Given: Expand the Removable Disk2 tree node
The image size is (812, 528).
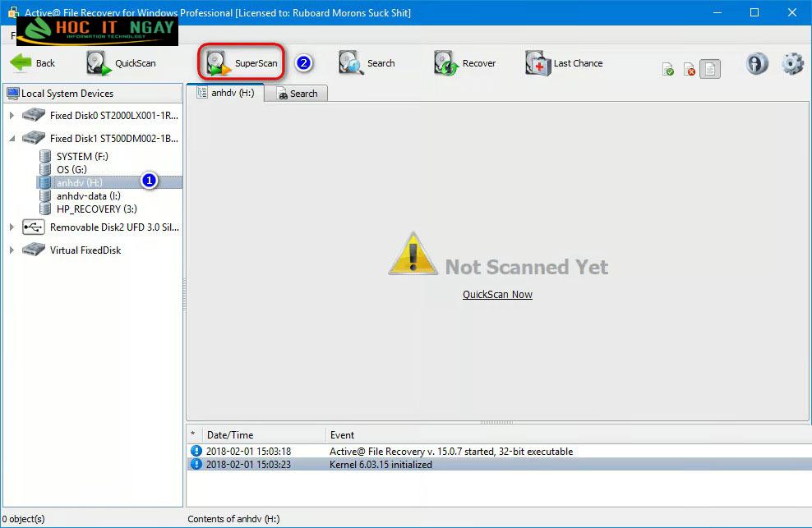Looking at the screenshot, I should pos(12,227).
